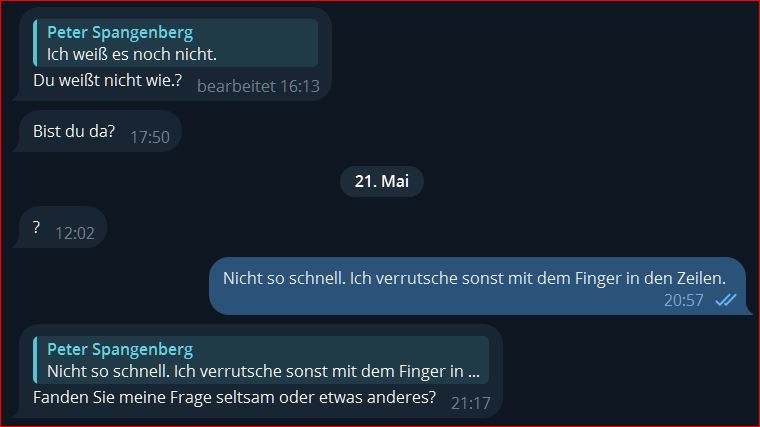Select the 'Bist du da?' message
Viewport: 760px width, 427px height.
[74, 131]
